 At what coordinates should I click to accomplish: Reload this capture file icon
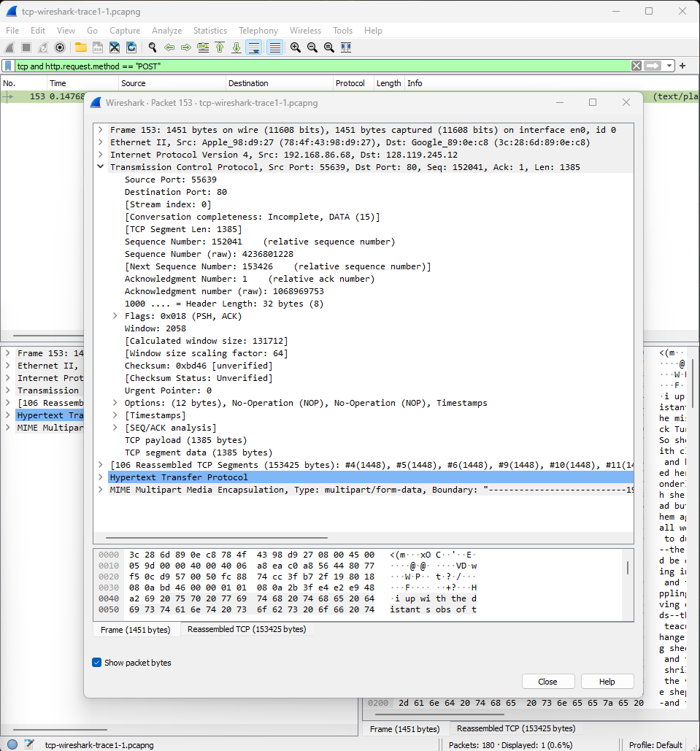point(131,47)
